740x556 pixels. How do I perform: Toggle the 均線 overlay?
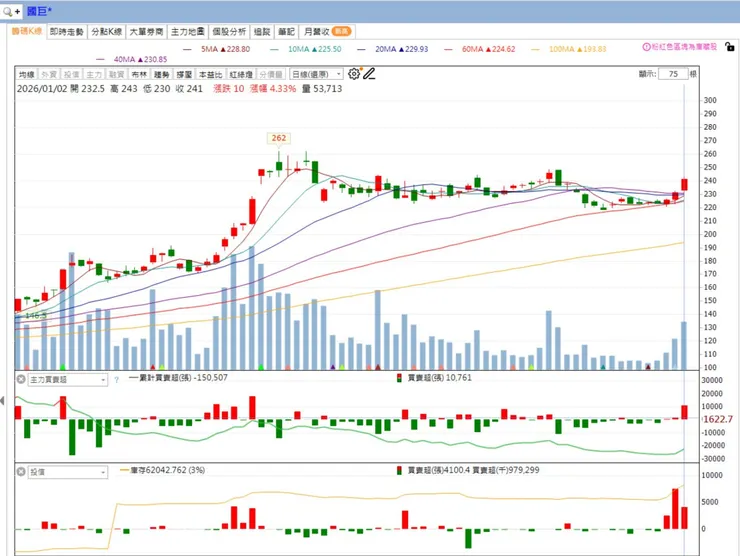tap(26, 75)
